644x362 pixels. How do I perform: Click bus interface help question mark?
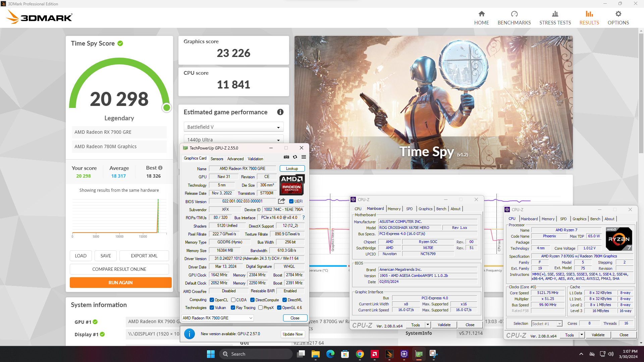304,218
